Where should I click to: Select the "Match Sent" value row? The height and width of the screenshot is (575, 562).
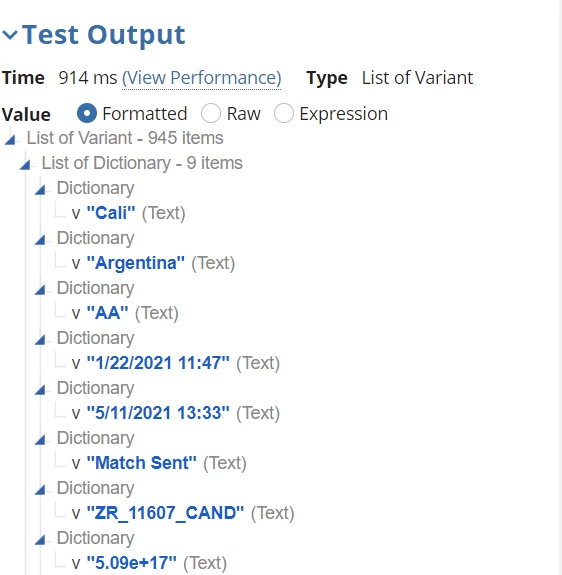pos(159,463)
